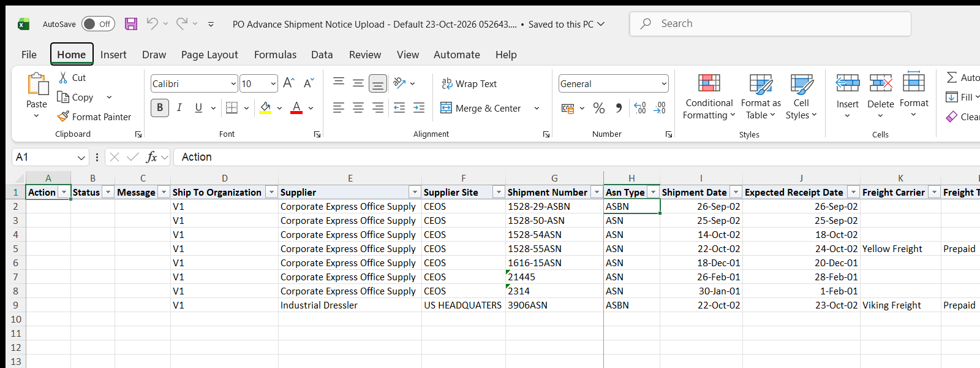The height and width of the screenshot is (368, 980).
Task: Open the File menu
Action: (x=29, y=55)
